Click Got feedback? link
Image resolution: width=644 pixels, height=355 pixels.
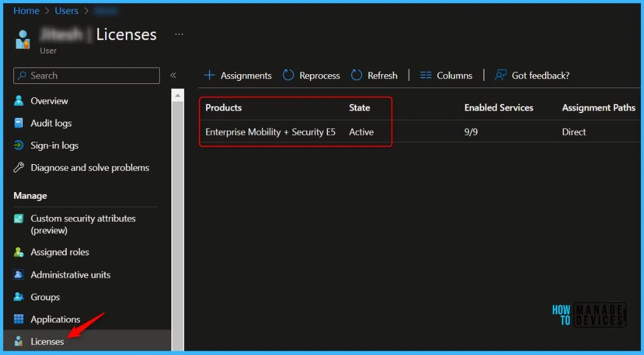(532, 75)
